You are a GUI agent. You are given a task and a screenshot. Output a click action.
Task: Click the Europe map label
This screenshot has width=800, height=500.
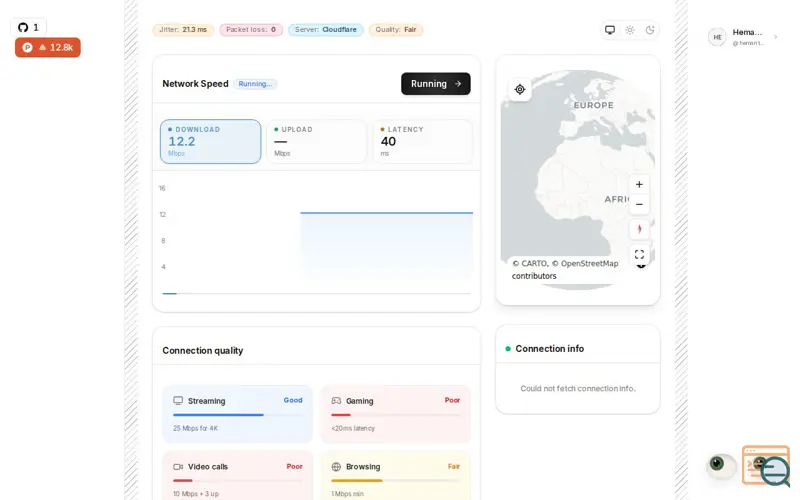[593, 105]
